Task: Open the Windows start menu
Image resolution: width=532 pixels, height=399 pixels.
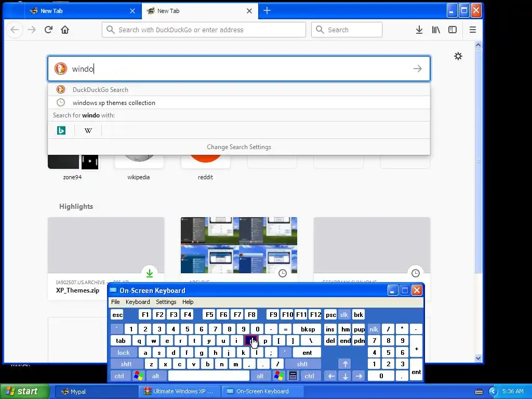Action: (24, 391)
